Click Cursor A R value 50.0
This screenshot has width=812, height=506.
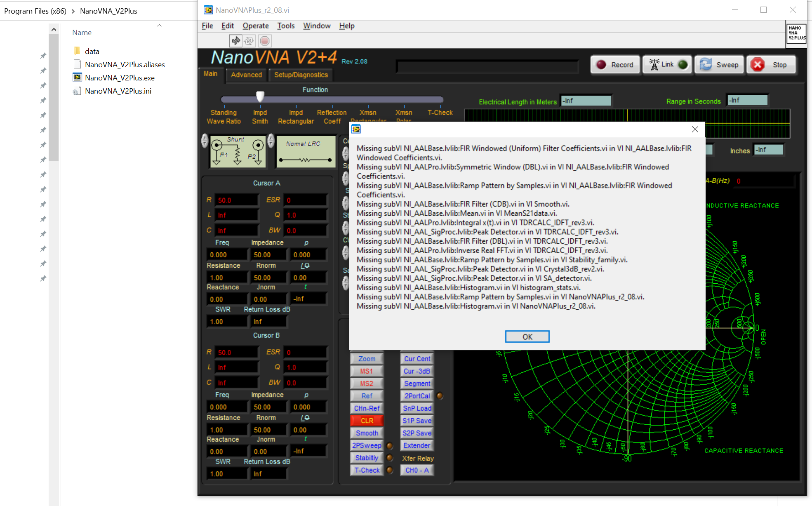click(x=237, y=200)
